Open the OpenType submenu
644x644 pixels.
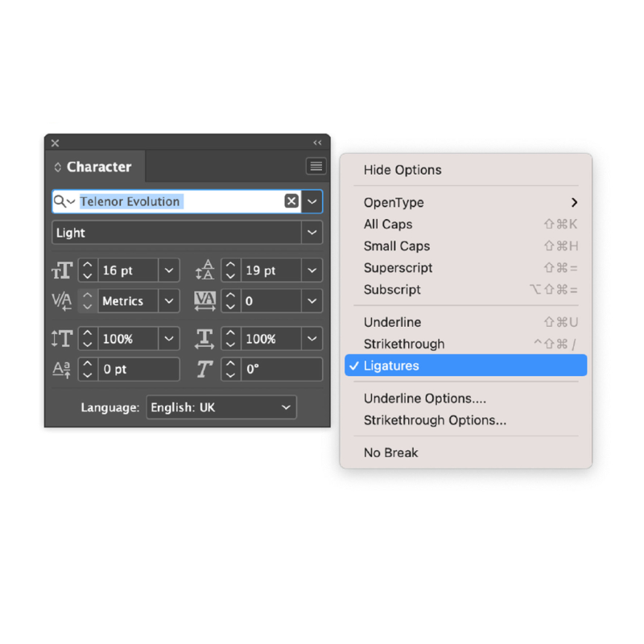466,203
